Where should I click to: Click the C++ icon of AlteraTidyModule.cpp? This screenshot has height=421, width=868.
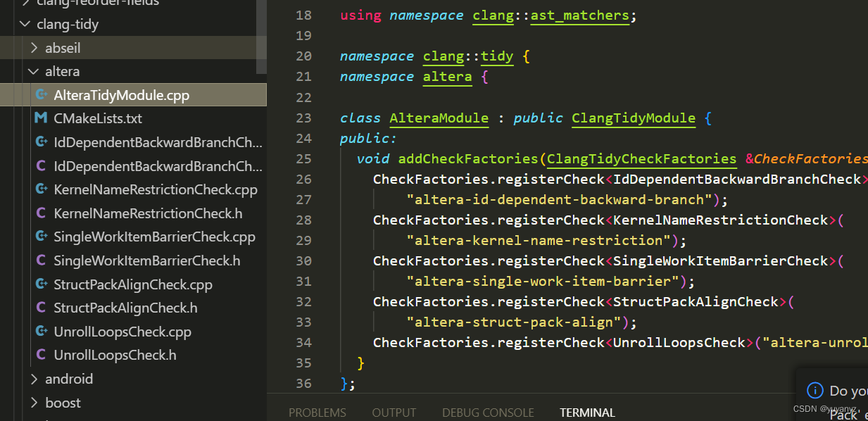[42, 94]
